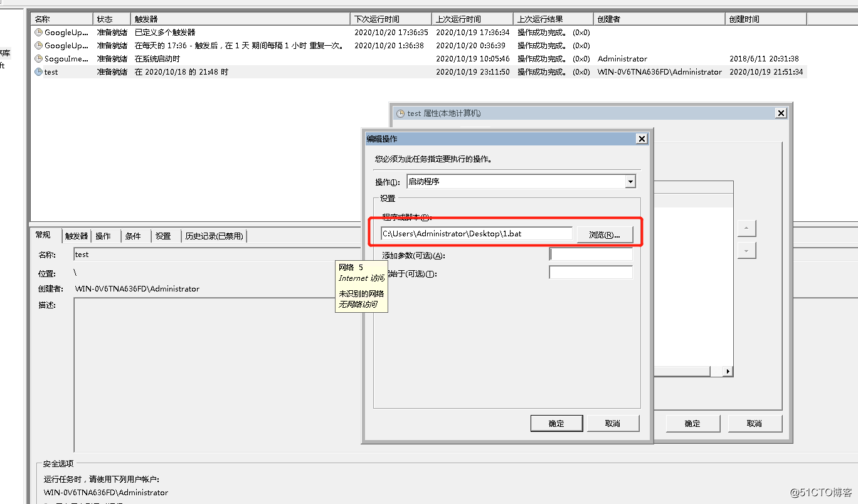Select the task named test in the list
Viewport: 858px width, 504px height.
[x=51, y=72]
